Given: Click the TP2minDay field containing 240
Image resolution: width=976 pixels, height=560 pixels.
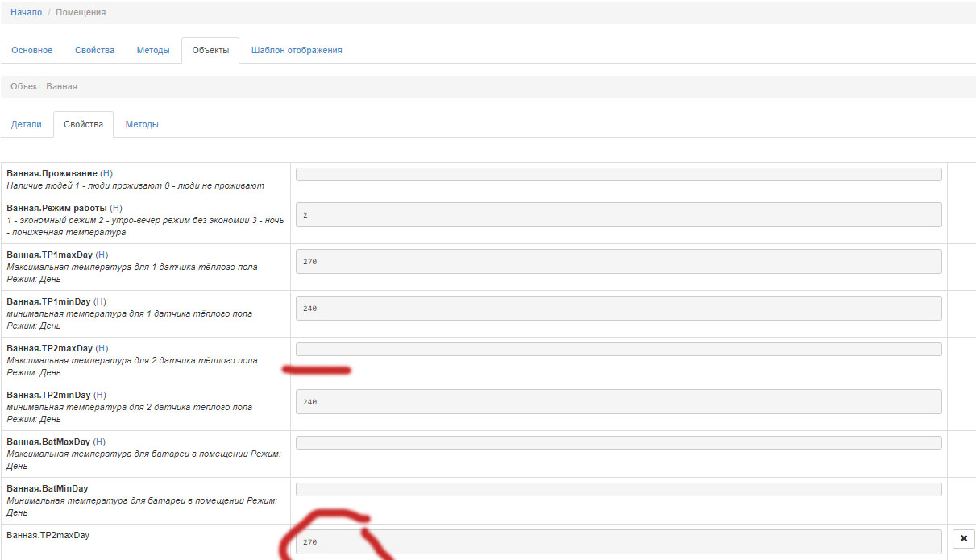Looking at the screenshot, I should 618,401.
